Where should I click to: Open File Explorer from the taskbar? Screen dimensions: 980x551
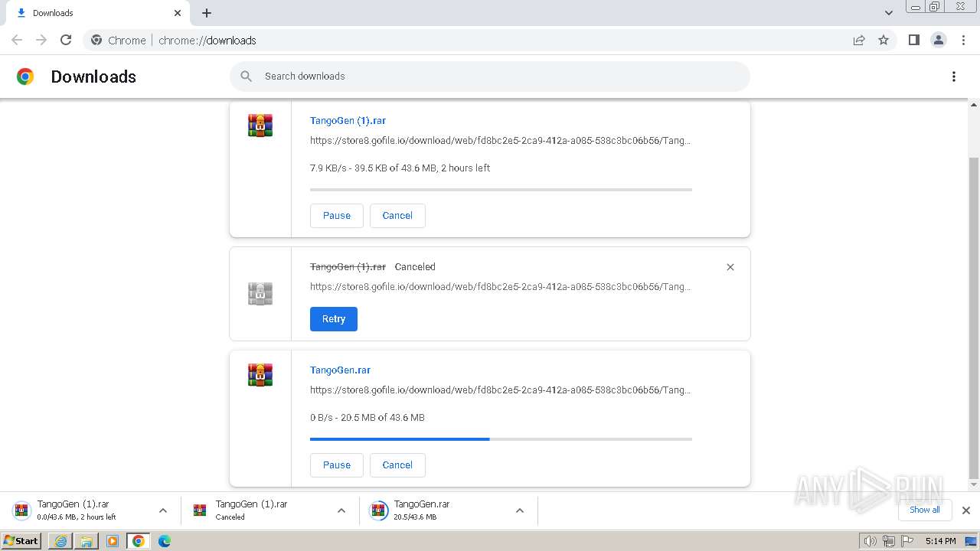pyautogui.click(x=87, y=541)
